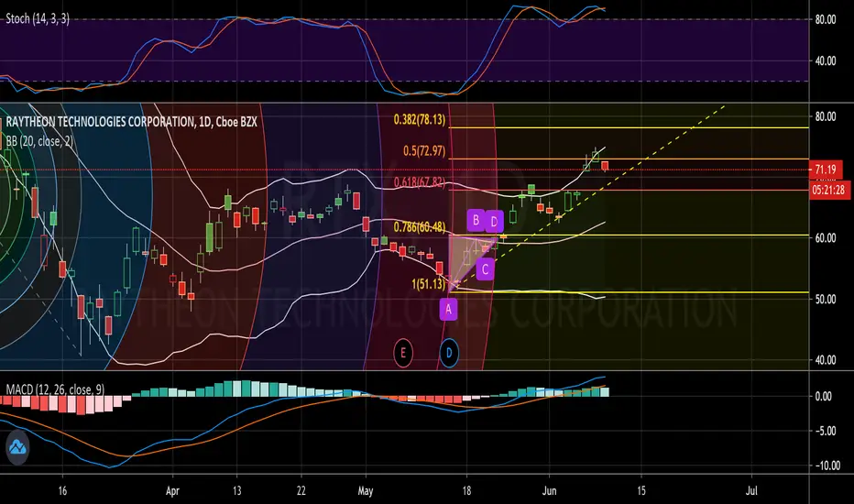Click the -5.00 MACD axis label
Image resolution: width=854 pixels, height=504 pixels.
pyautogui.click(x=825, y=431)
